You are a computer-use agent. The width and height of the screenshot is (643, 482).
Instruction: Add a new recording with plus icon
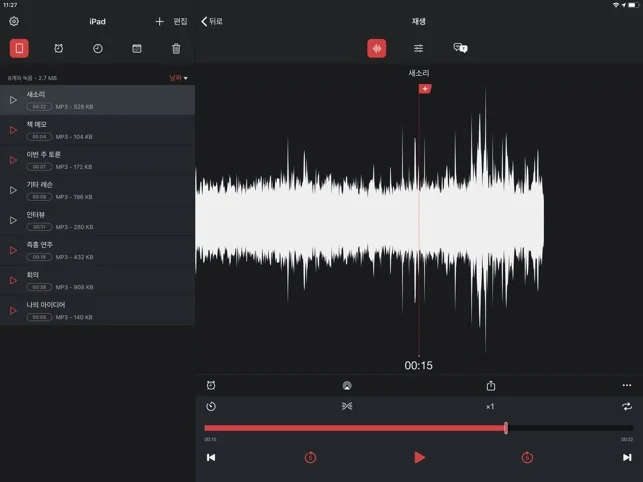[x=160, y=21]
